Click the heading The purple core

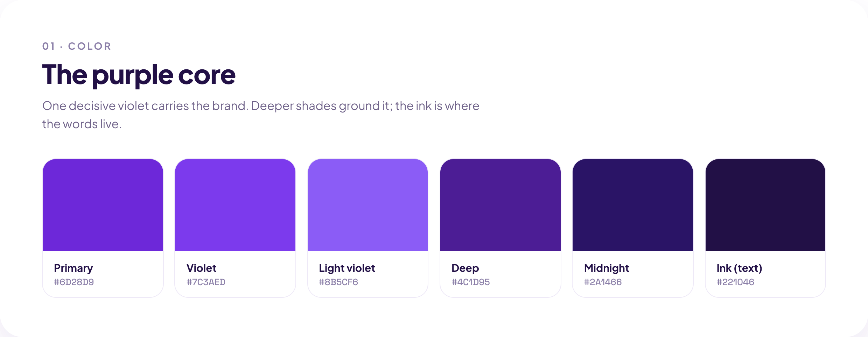tap(139, 75)
